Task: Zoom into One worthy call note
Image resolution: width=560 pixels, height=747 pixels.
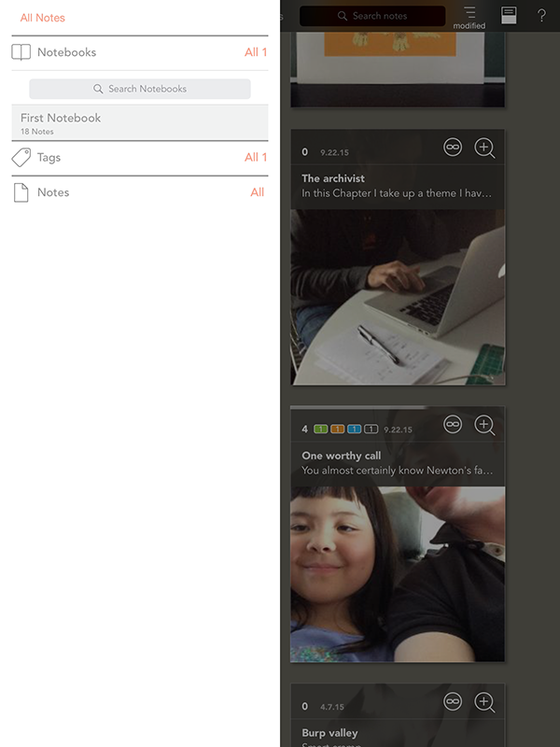Action: [484, 425]
